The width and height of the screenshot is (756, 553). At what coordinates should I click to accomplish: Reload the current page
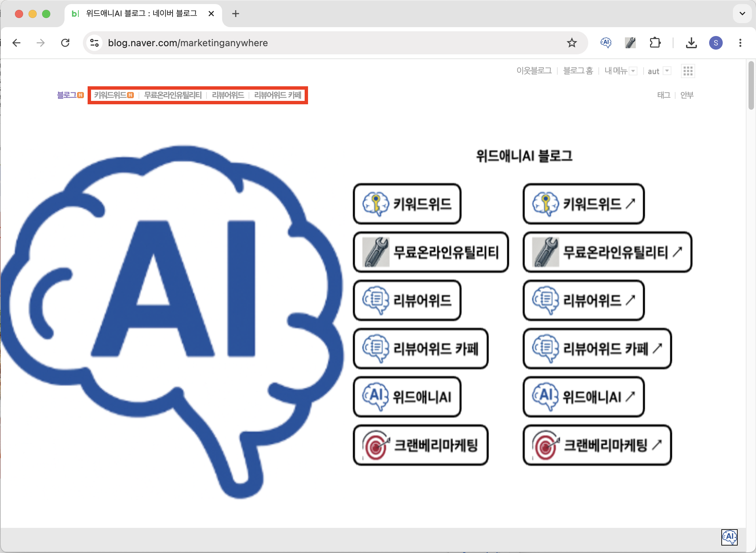pyautogui.click(x=65, y=43)
